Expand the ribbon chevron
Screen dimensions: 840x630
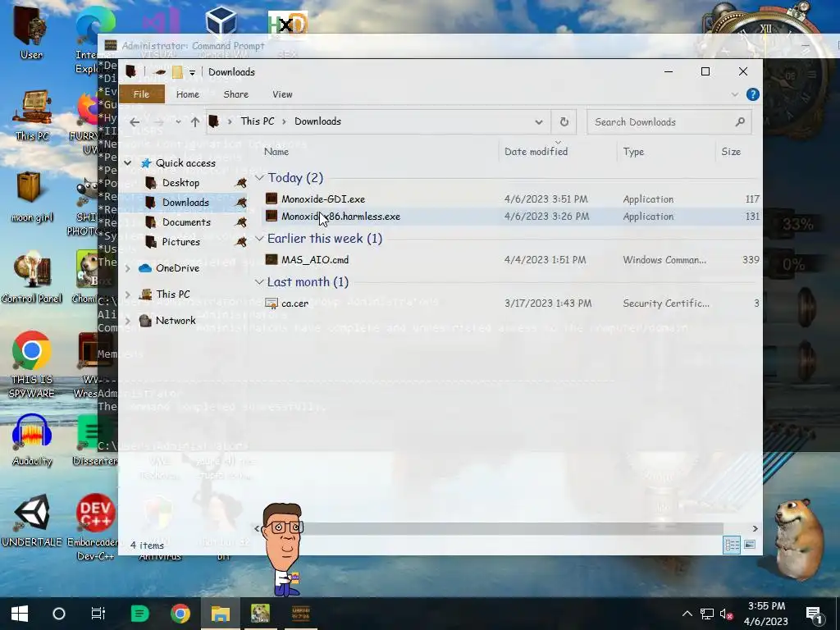pyautogui.click(x=734, y=94)
